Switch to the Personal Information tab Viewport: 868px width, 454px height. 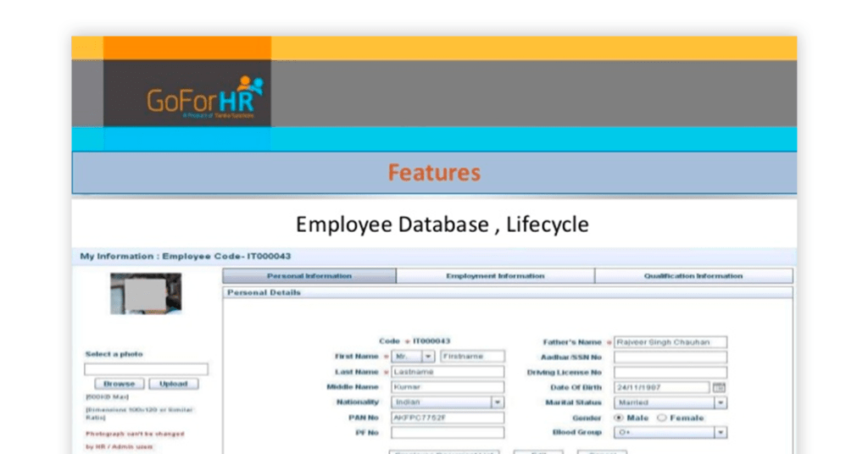pos(309,276)
